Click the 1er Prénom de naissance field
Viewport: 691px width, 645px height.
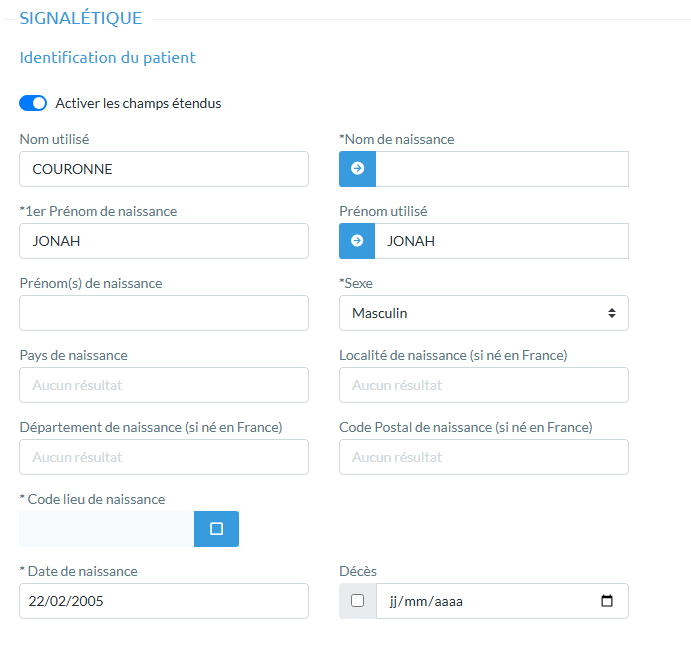[164, 241]
